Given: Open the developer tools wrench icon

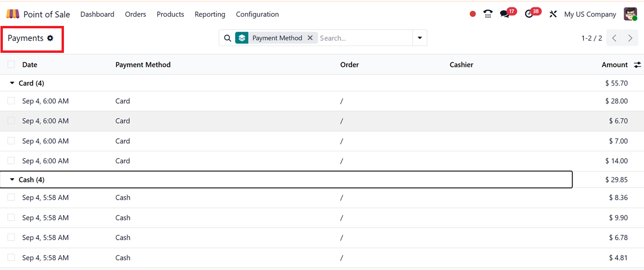Looking at the screenshot, I should coord(553,14).
